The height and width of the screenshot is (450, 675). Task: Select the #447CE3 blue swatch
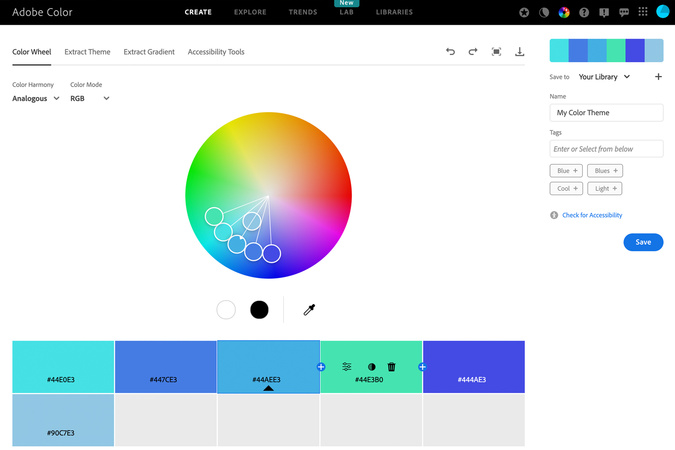tap(165, 366)
